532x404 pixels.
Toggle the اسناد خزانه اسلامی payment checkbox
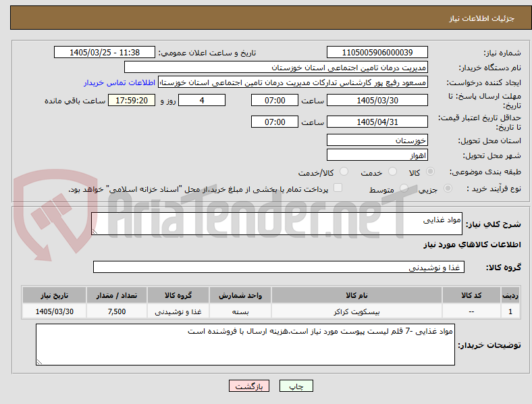pos(338,188)
